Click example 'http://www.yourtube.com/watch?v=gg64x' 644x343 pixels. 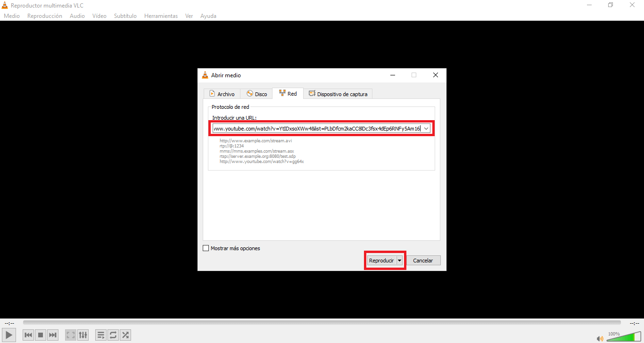262,161
